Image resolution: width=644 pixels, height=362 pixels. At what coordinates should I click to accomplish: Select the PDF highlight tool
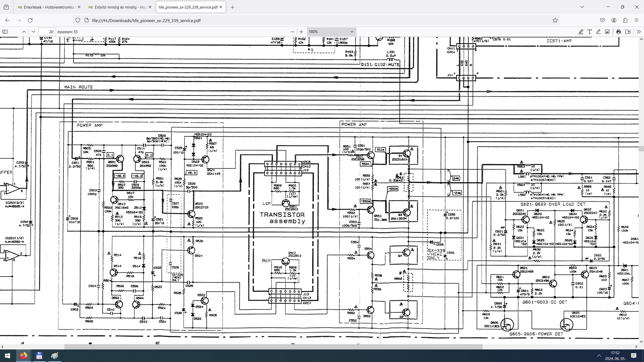[581, 32]
